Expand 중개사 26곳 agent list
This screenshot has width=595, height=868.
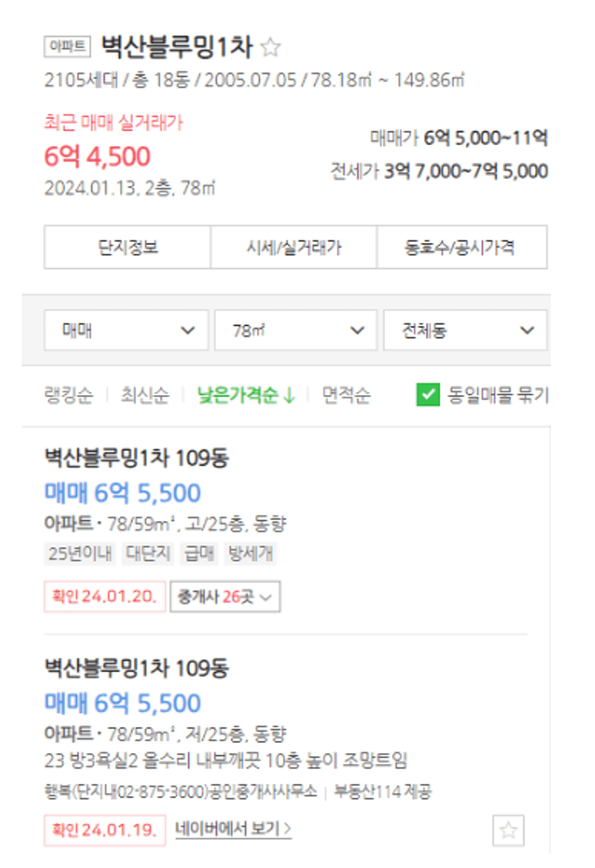point(225,597)
